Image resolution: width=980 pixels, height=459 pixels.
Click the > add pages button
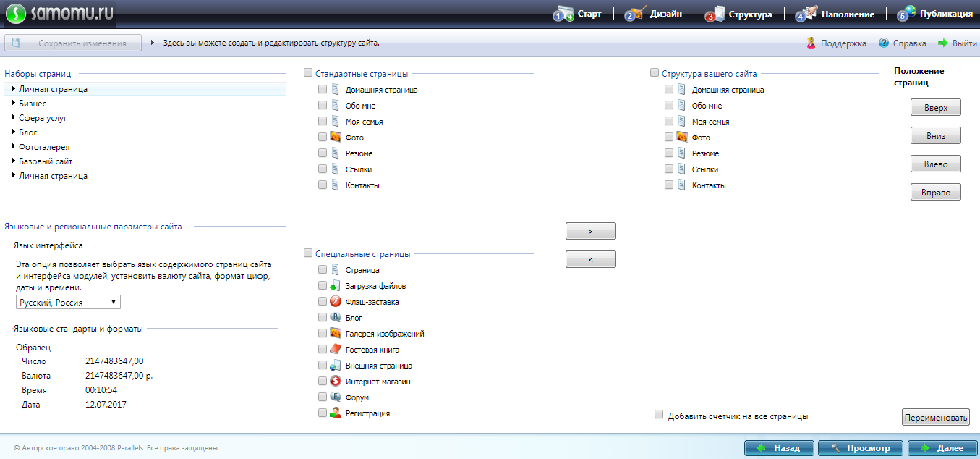pyautogui.click(x=590, y=231)
